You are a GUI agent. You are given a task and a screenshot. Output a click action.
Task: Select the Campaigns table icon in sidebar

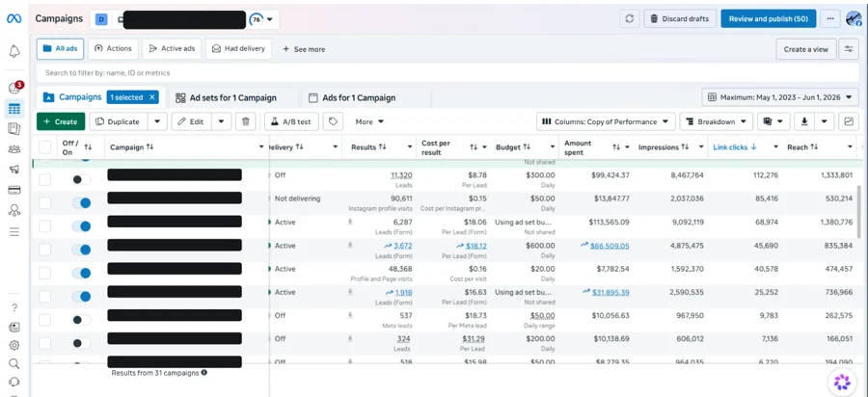pyautogui.click(x=14, y=108)
